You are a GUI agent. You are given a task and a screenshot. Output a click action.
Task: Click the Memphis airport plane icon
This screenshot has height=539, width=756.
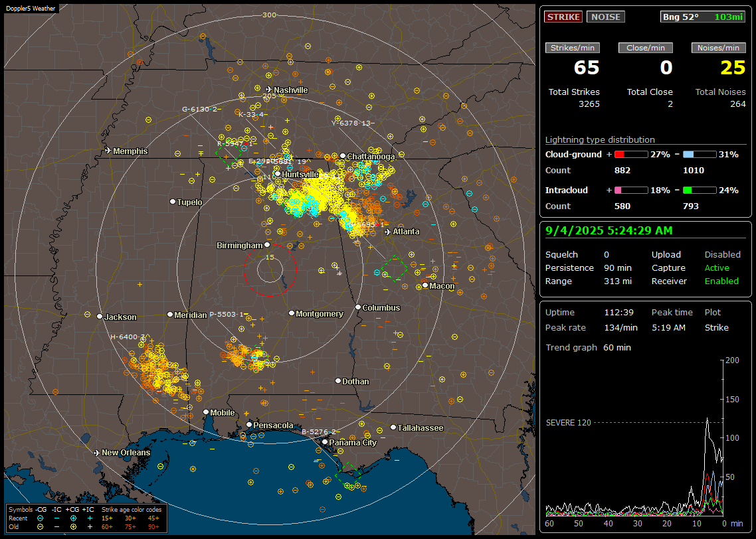108,151
